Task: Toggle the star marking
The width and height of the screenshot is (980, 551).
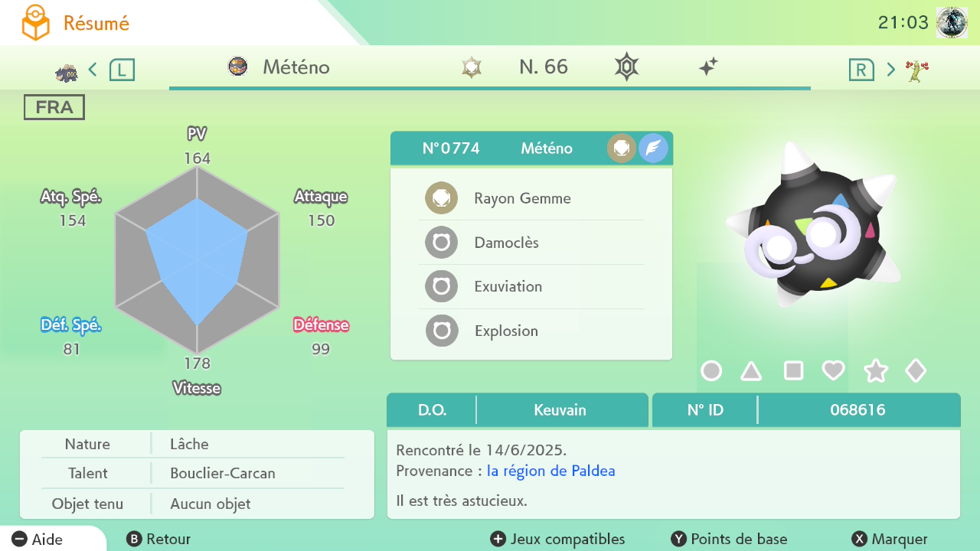Action: tap(876, 371)
